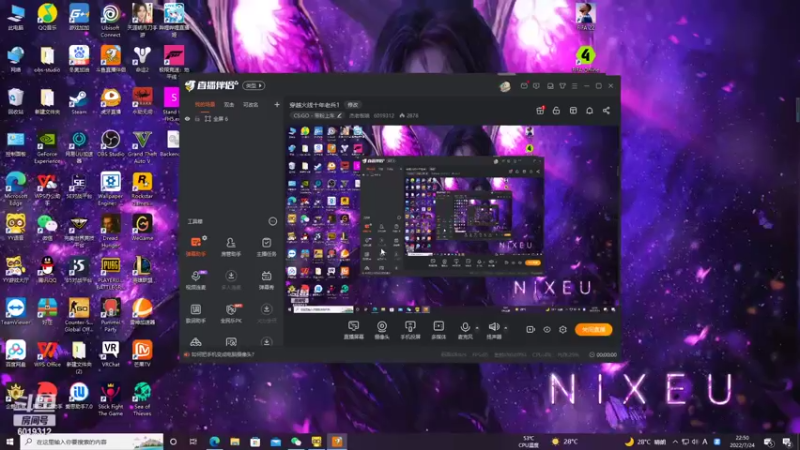Screen dimensions: 800x450
Task: Open the video co-stream tool with headset icon
Action: pos(196,280)
